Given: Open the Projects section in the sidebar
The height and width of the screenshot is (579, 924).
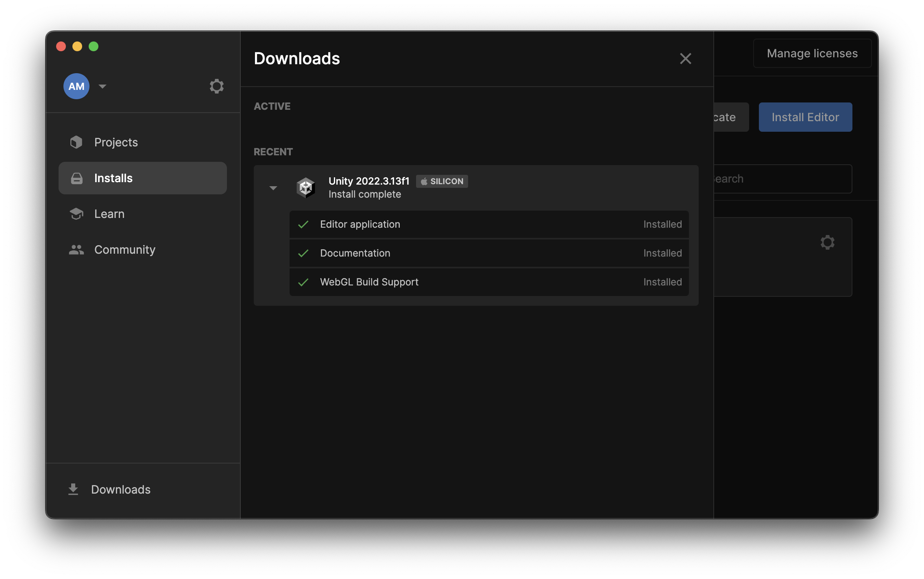Looking at the screenshot, I should [x=115, y=142].
